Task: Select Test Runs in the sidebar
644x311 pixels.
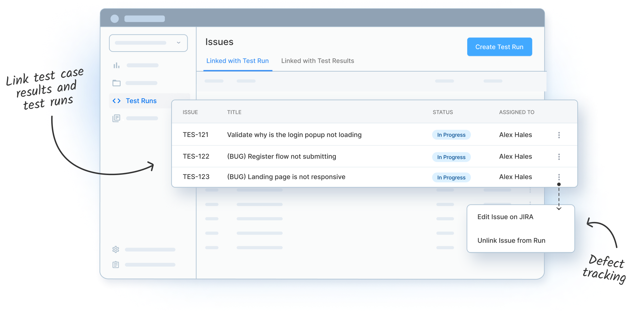Action: (141, 101)
